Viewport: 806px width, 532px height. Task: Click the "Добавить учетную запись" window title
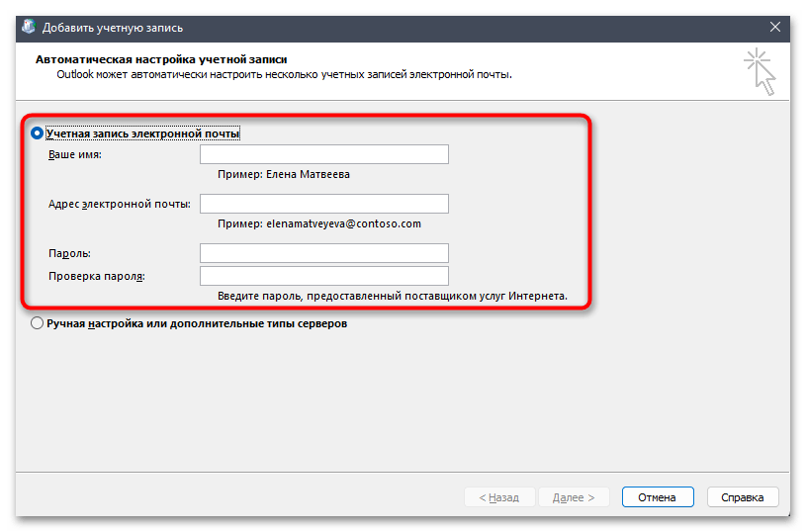pos(113,28)
